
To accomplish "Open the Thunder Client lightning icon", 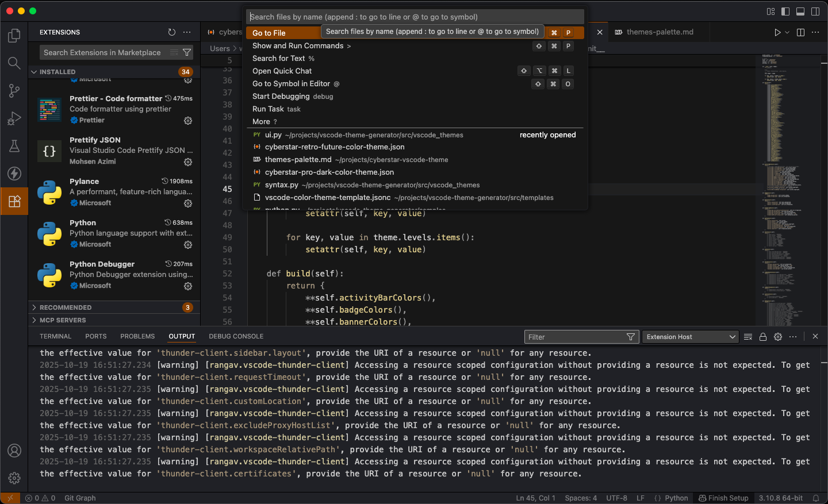I will [x=14, y=174].
